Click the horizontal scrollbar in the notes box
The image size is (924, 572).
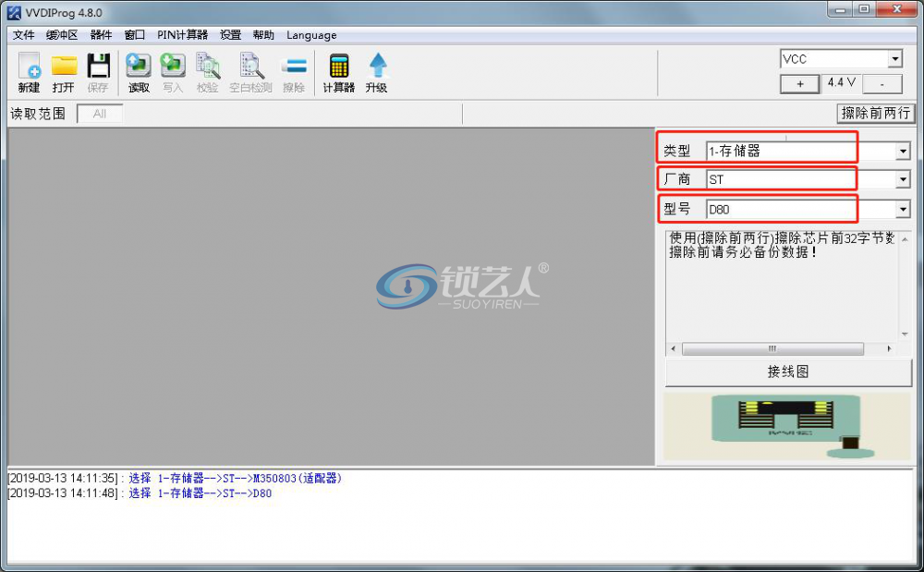(772, 348)
